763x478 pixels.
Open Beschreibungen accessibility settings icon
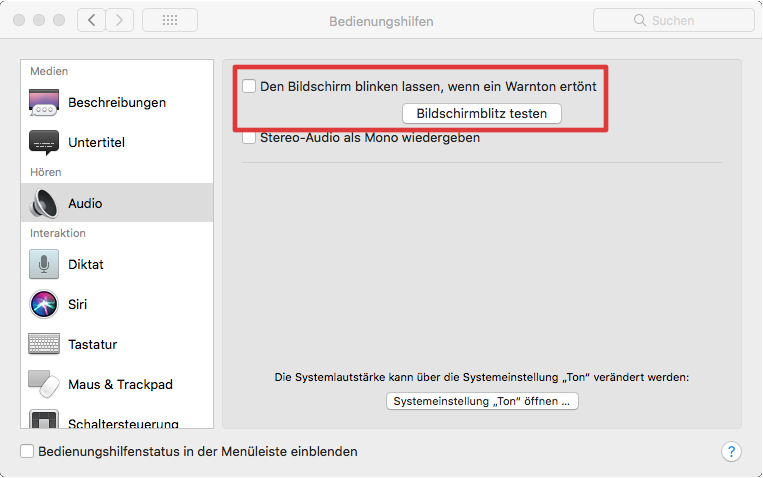[44, 102]
